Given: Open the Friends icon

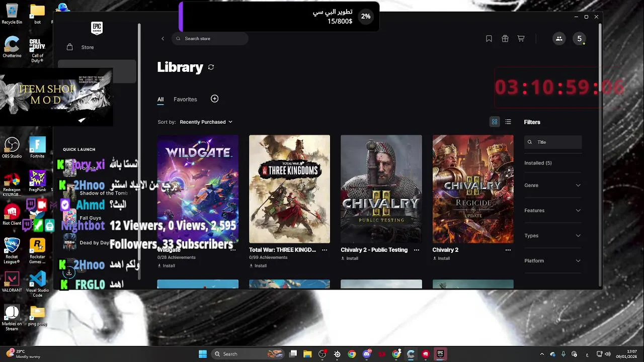Looking at the screenshot, I should 559,39.
